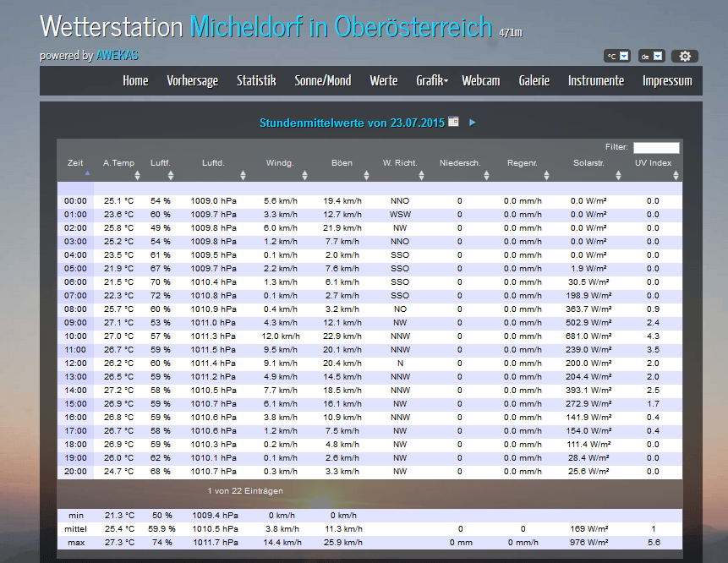Click 21.5 °C temperature value
This screenshot has height=563, width=728.
118,282
